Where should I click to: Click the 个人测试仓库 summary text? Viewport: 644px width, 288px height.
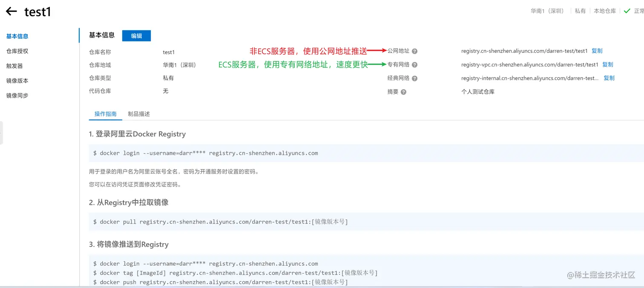(x=478, y=92)
